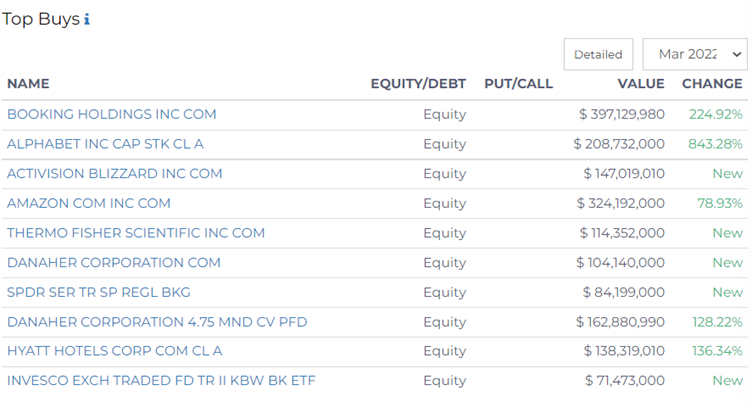Open the Mar 2022 period dropdown
752x402 pixels.
(695, 54)
